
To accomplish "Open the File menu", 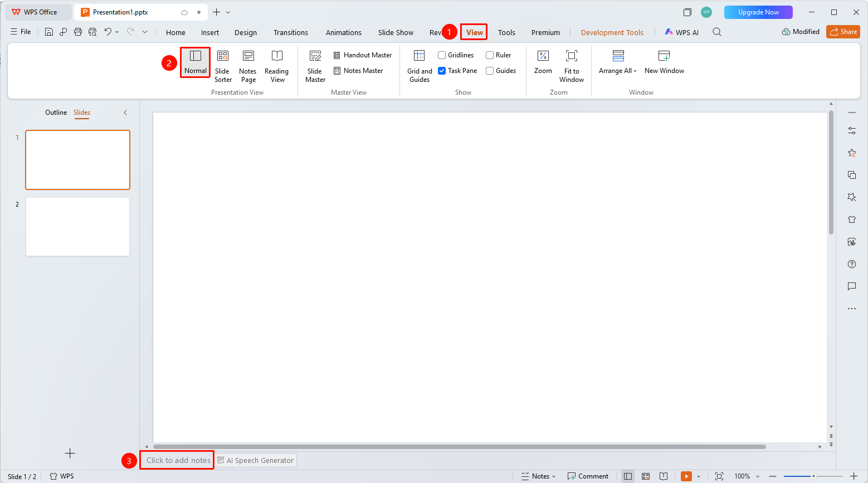I will pyautogui.click(x=21, y=32).
